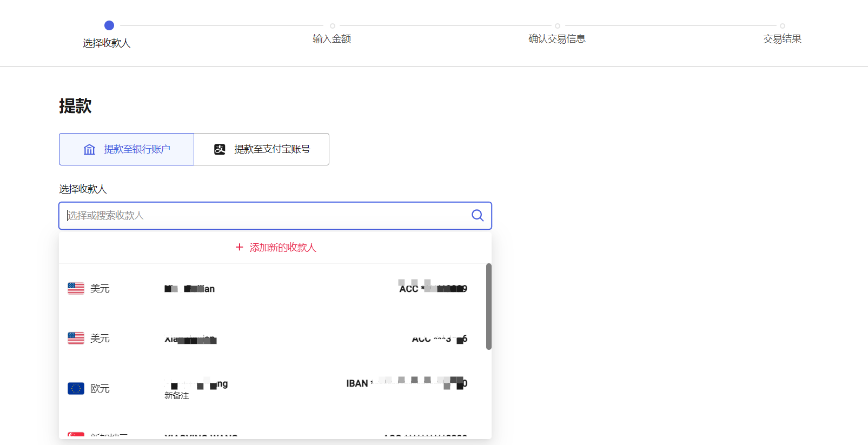Click the recipient list scrollbar

click(488, 306)
